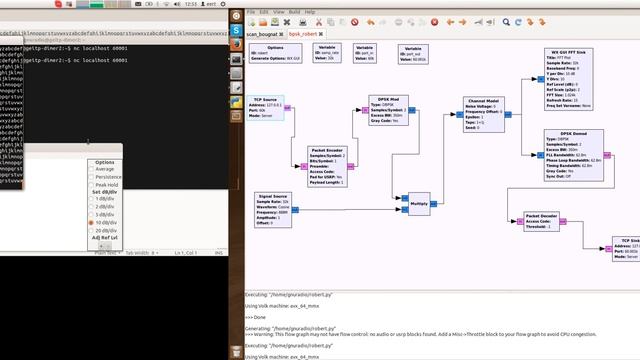640x360 pixels.
Task: Click the Multiply block's output port
Action: click(433, 204)
